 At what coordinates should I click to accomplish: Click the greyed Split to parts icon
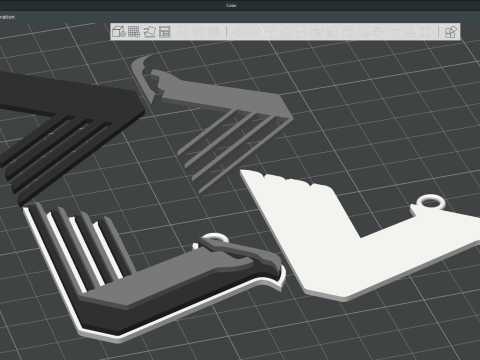coord(198,32)
